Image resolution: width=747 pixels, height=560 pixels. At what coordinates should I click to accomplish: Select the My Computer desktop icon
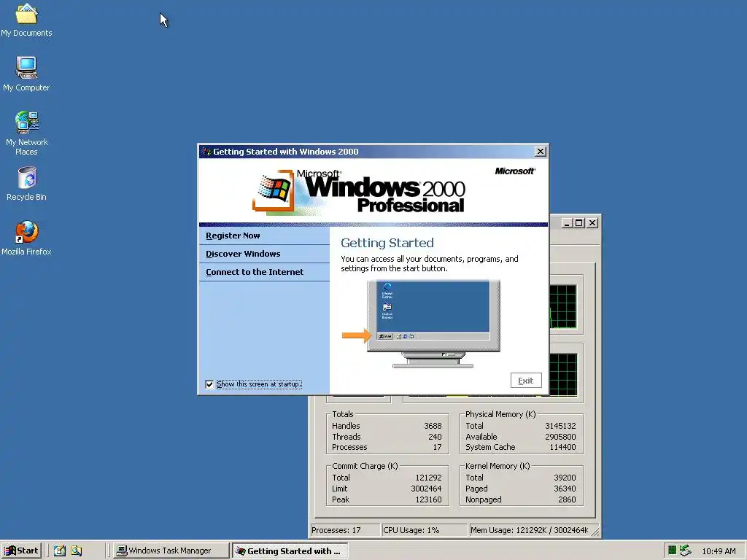(x=27, y=74)
